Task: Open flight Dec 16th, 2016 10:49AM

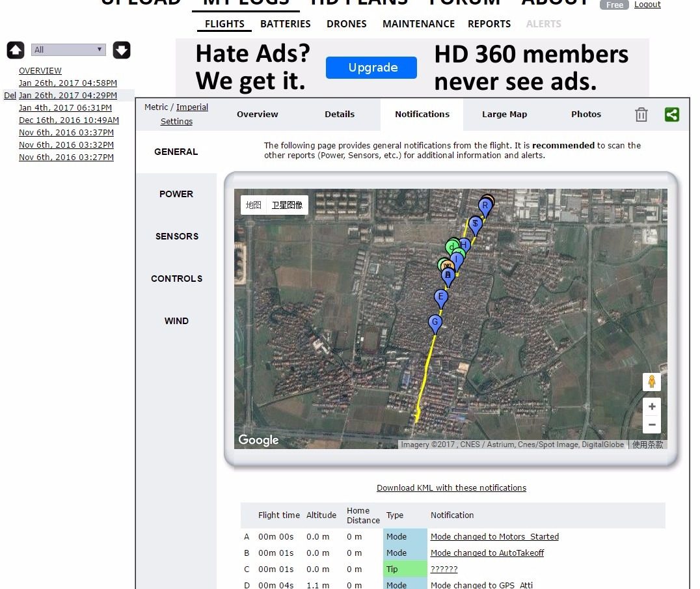Action: (x=69, y=120)
